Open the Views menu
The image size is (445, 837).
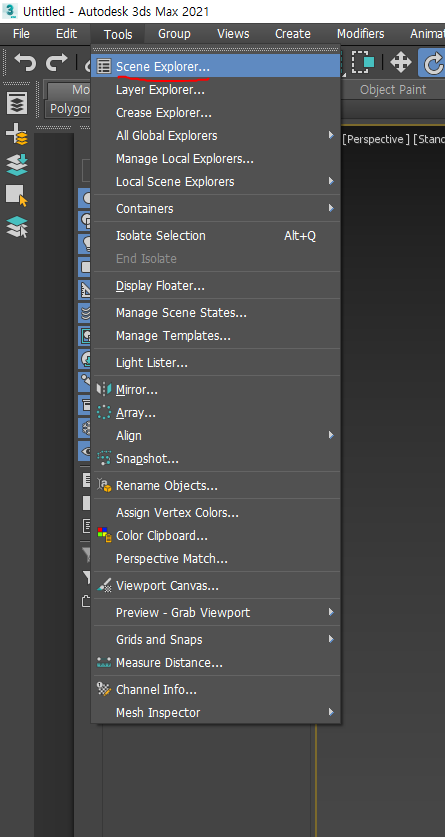233,34
